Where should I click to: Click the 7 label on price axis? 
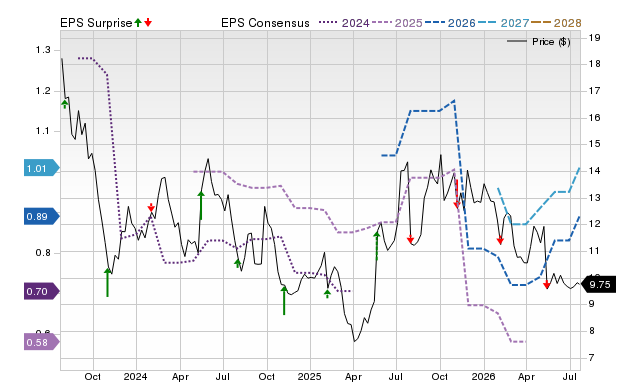[591, 358]
